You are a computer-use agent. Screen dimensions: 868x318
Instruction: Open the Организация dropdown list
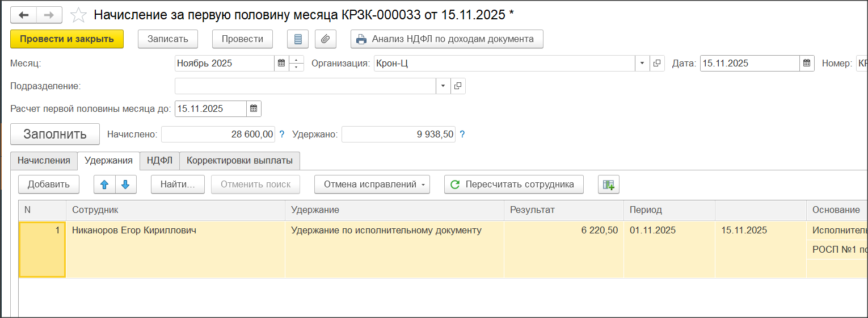point(642,64)
